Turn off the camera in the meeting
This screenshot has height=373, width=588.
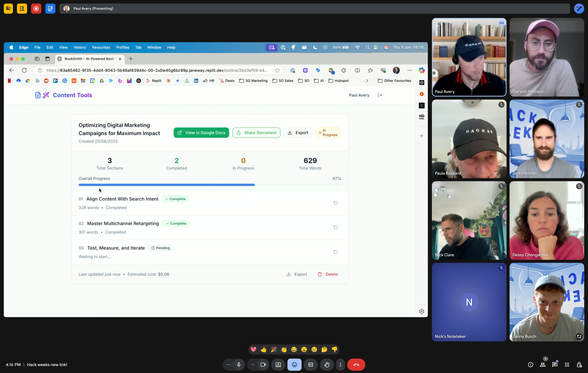263,364
